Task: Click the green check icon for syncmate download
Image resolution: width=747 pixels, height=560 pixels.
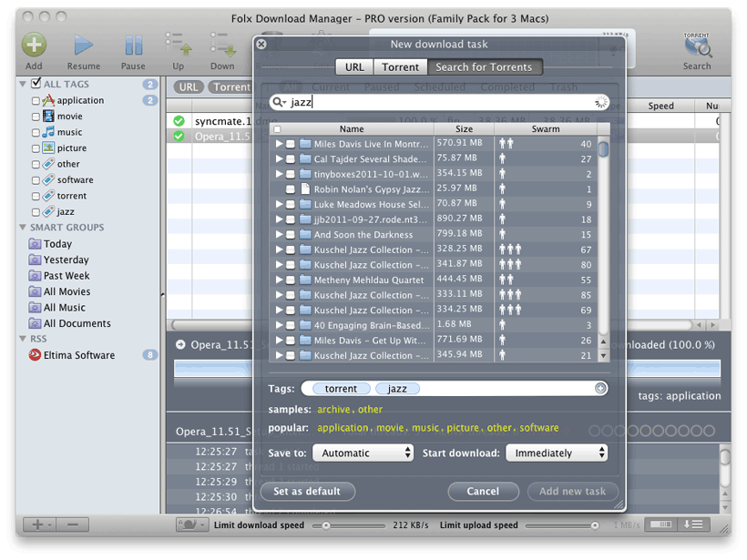Action: (179, 121)
